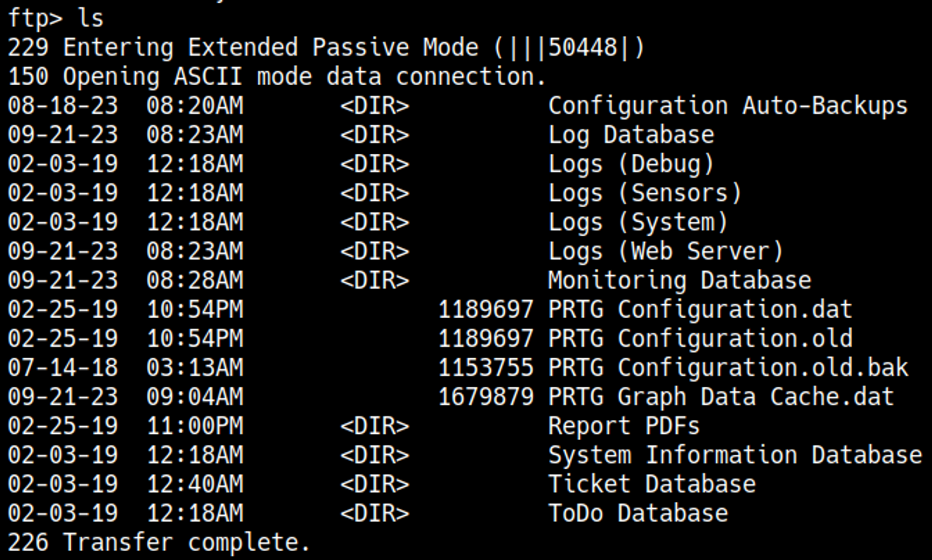932x560 pixels.
Task: Click the "Configuration Auto-Backups" directory name
Action: [x=727, y=106]
